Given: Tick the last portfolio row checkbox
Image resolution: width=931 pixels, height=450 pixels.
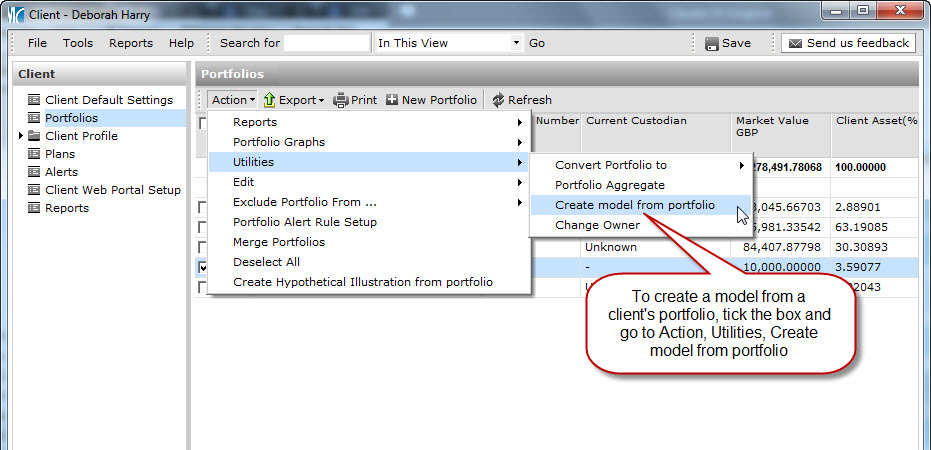Looking at the screenshot, I should [203, 287].
